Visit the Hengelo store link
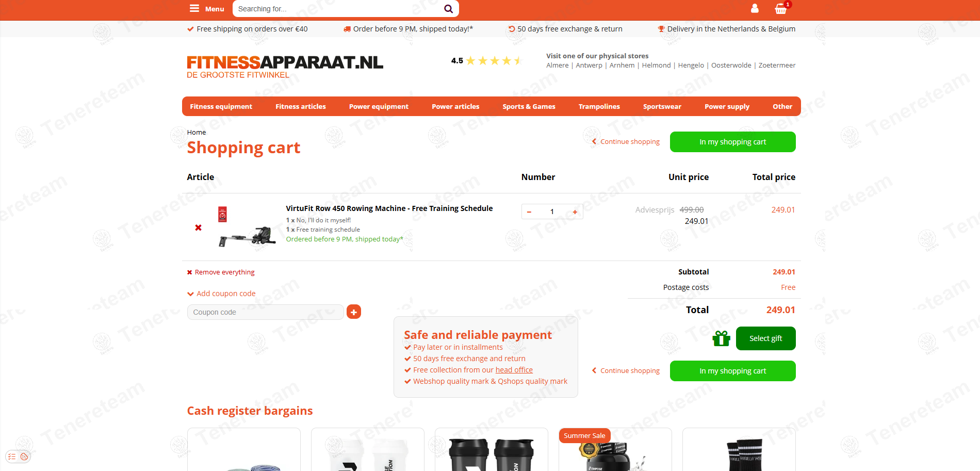The height and width of the screenshot is (471, 980). pyautogui.click(x=691, y=65)
